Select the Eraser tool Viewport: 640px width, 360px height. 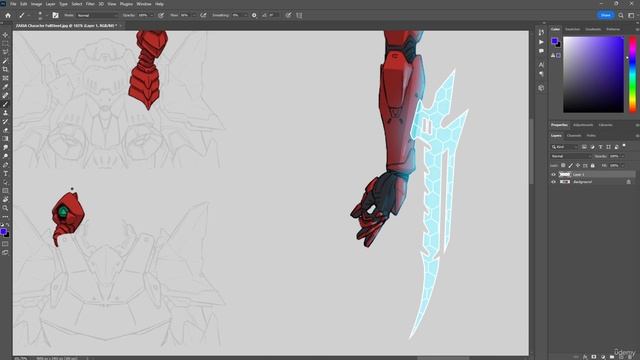pos(5,130)
